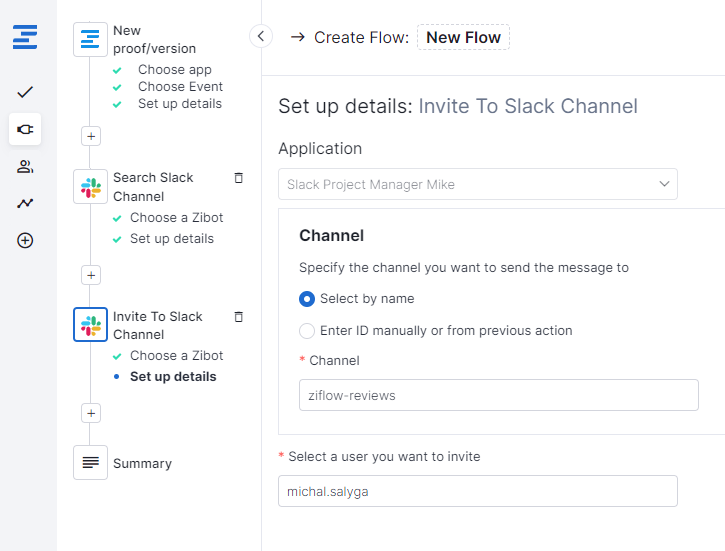
Task: Click the Ziflow logo icon
Action: tap(25, 39)
